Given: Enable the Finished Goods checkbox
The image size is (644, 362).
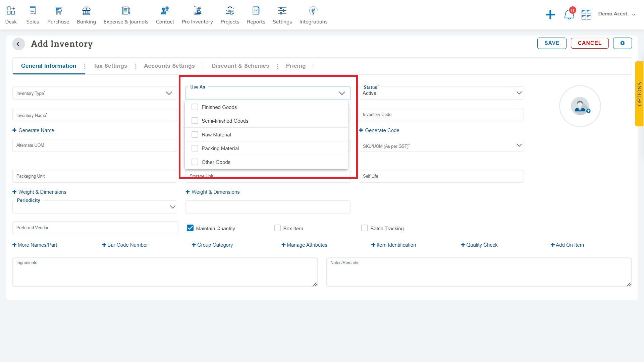Looking at the screenshot, I should [195, 107].
